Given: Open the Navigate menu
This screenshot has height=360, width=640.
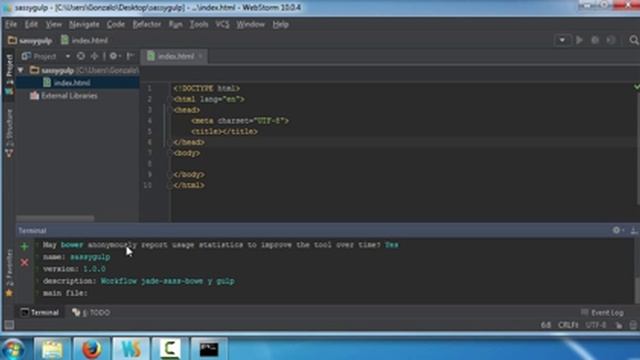Looking at the screenshot, I should [84, 24].
